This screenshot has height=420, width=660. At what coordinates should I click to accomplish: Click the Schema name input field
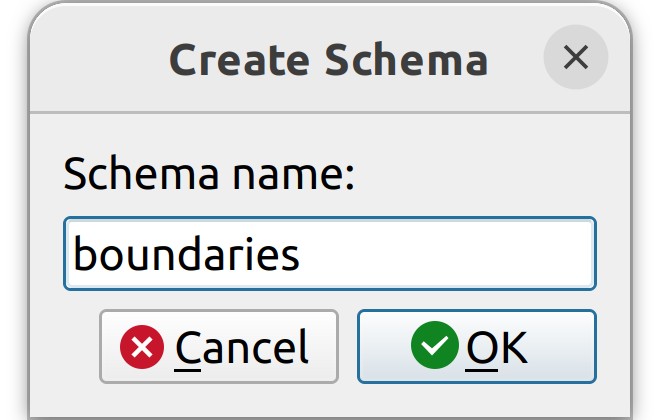pyautogui.click(x=329, y=254)
